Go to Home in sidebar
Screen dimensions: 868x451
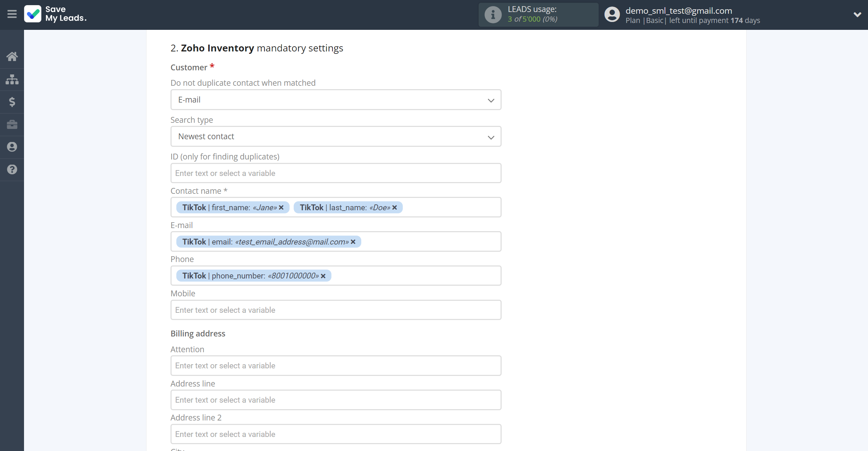[12, 57]
